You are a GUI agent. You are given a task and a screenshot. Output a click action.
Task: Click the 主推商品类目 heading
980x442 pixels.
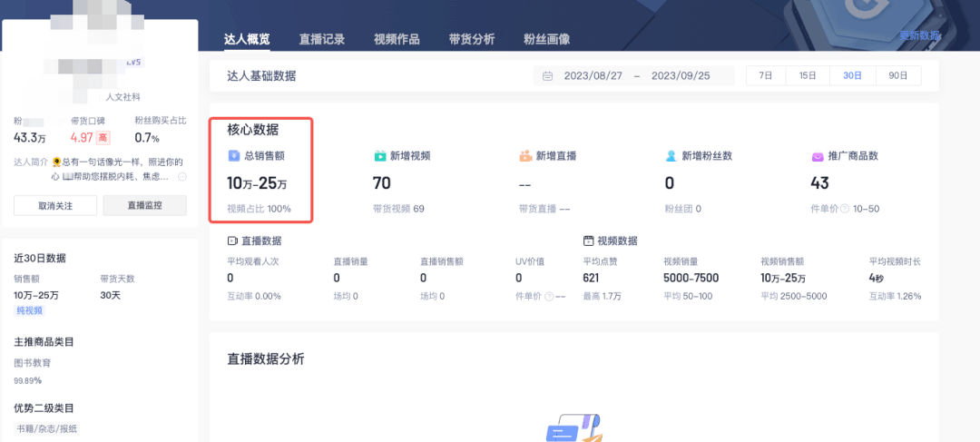(44, 342)
